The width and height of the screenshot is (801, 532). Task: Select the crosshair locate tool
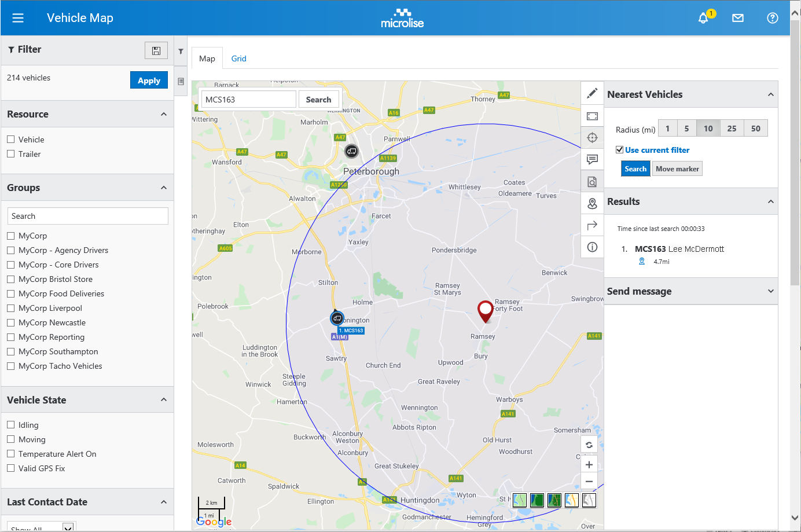[x=592, y=138]
